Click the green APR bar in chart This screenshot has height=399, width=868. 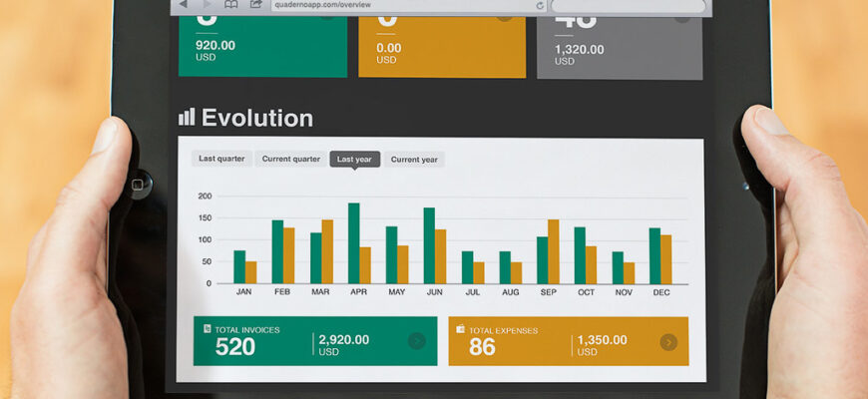pyautogui.click(x=354, y=243)
